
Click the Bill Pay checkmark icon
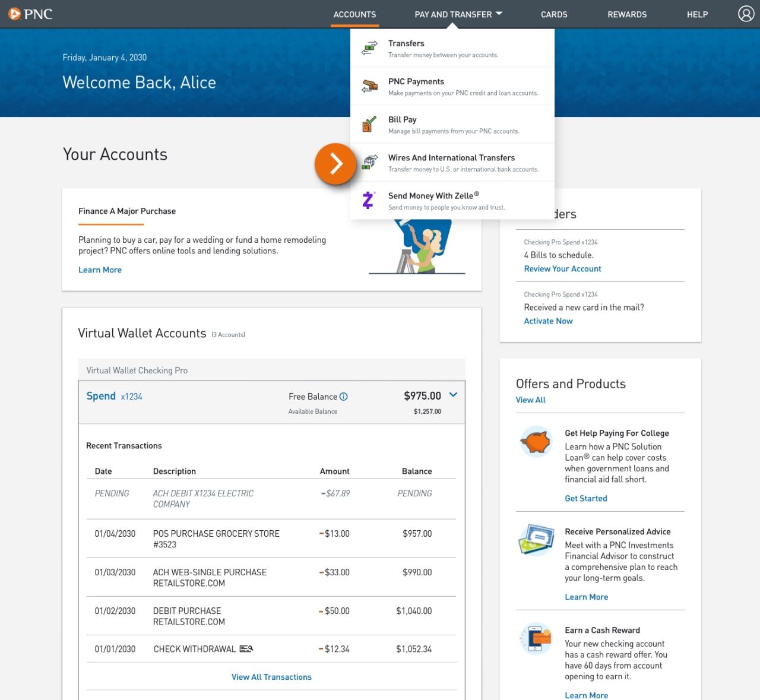point(369,124)
